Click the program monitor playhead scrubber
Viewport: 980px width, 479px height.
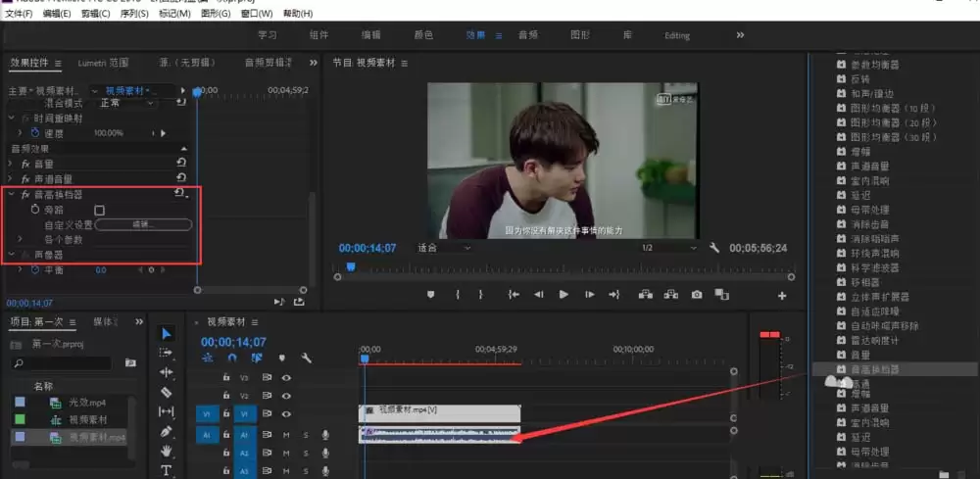click(x=350, y=266)
